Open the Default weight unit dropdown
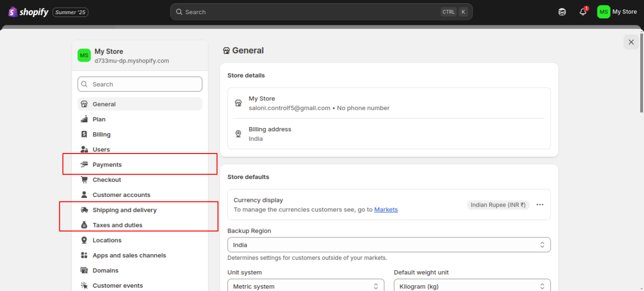 [472, 286]
